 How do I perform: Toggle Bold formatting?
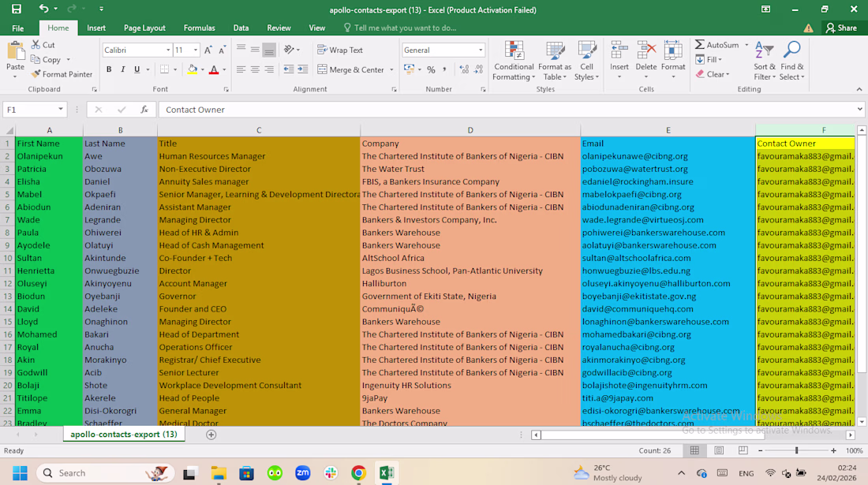[x=109, y=69]
